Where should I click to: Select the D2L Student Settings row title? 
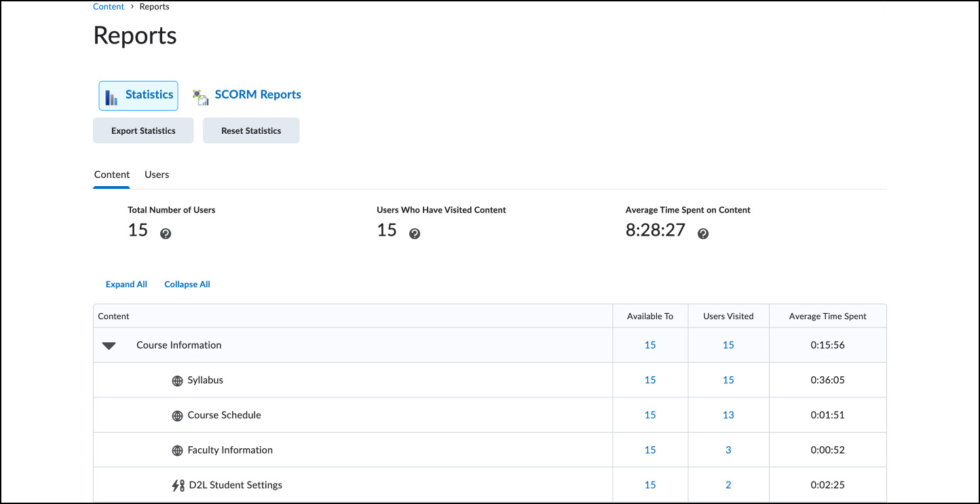pos(235,485)
